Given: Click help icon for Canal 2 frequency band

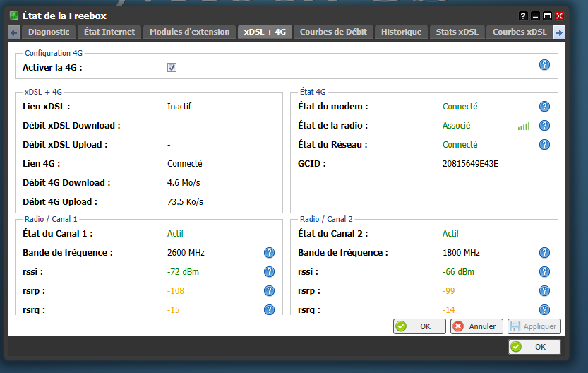Looking at the screenshot, I should click(544, 253).
